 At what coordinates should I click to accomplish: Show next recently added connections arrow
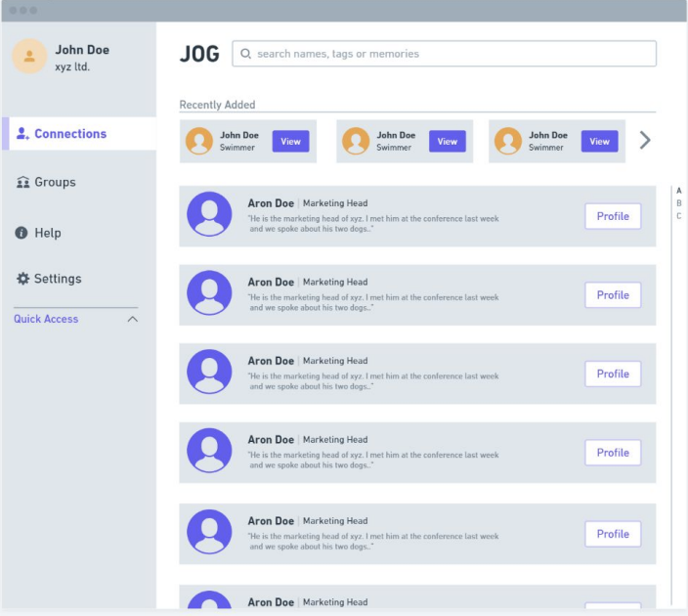coord(644,141)
